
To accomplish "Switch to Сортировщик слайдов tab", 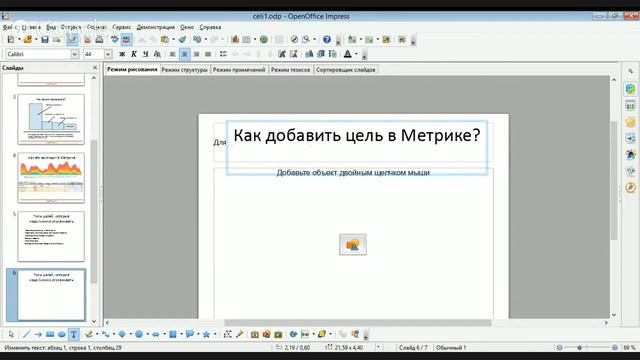I will [x=345, y=70].
